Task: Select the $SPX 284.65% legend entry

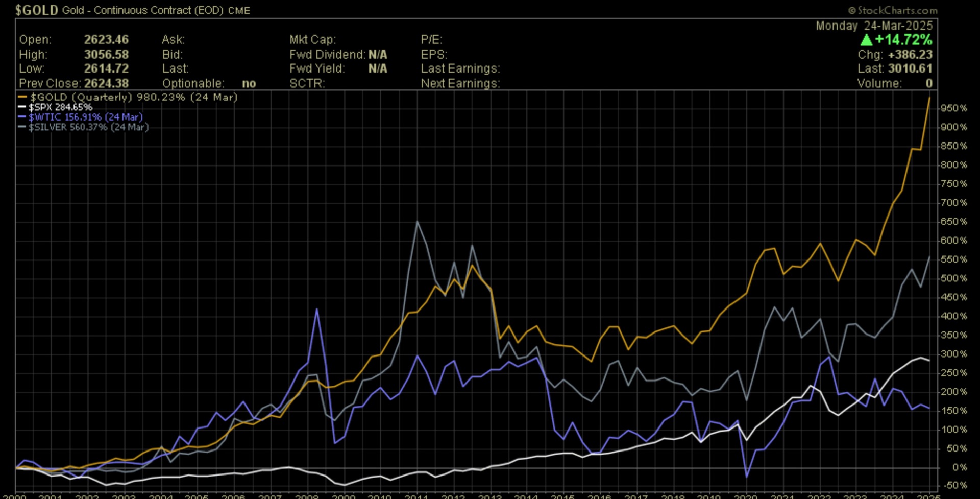Action: tap(60, 107)
